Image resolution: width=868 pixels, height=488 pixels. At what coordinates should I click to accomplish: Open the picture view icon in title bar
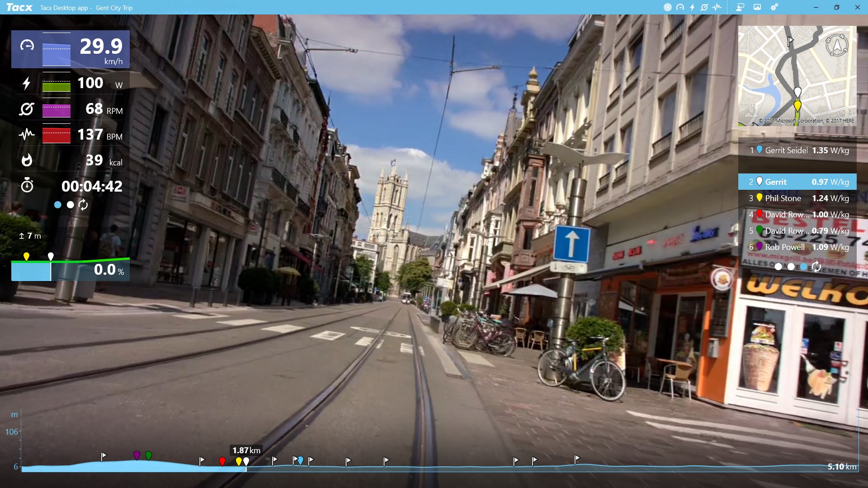point(757,7)
